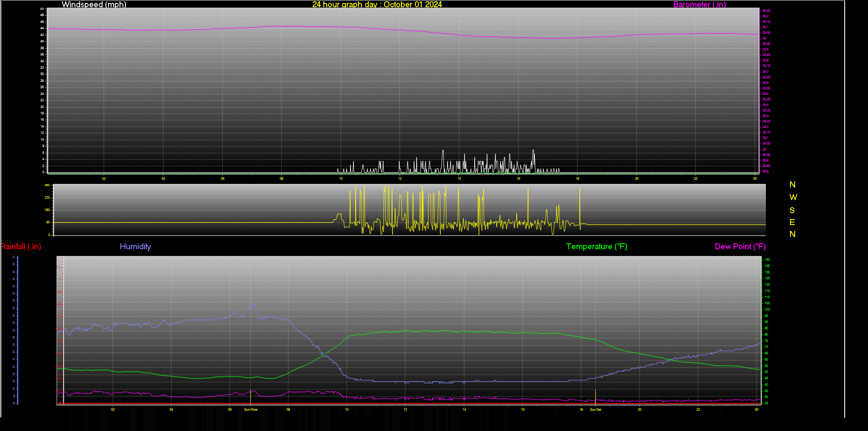
Task: Click the 180 tick on wind direction axis
Action: [x=47, y=210]
